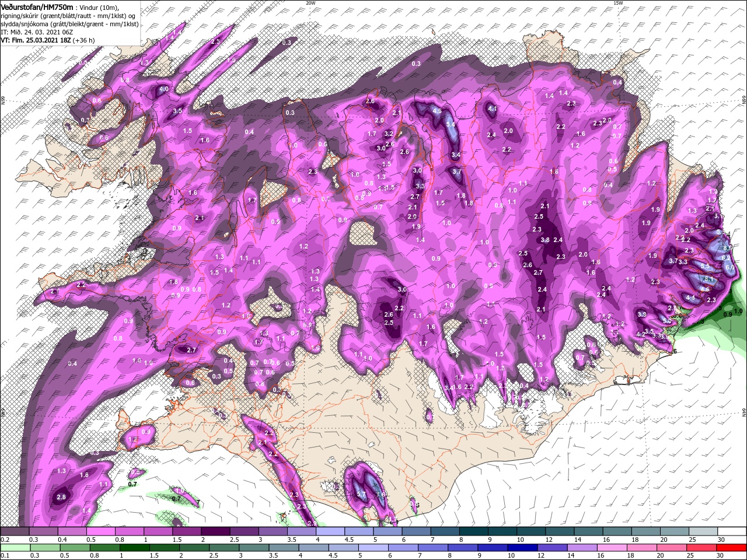
Task: Click the Vindur (10m) label
Action: click(x=98, y=7)
